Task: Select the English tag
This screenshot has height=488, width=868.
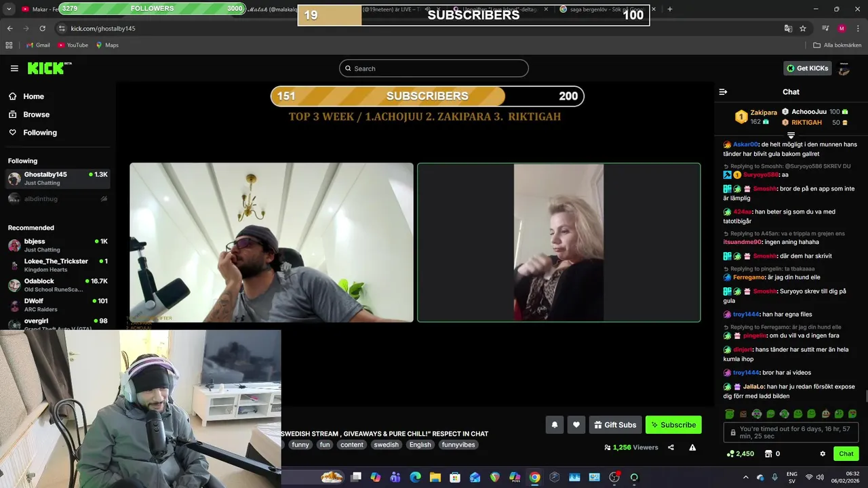Action: click(x=420, y=445)
